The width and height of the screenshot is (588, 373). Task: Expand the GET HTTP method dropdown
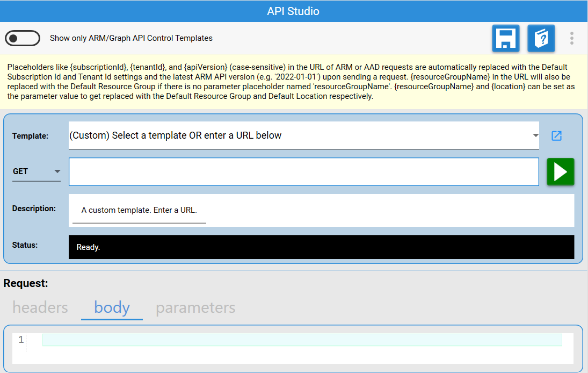click(x=37, y=171)
